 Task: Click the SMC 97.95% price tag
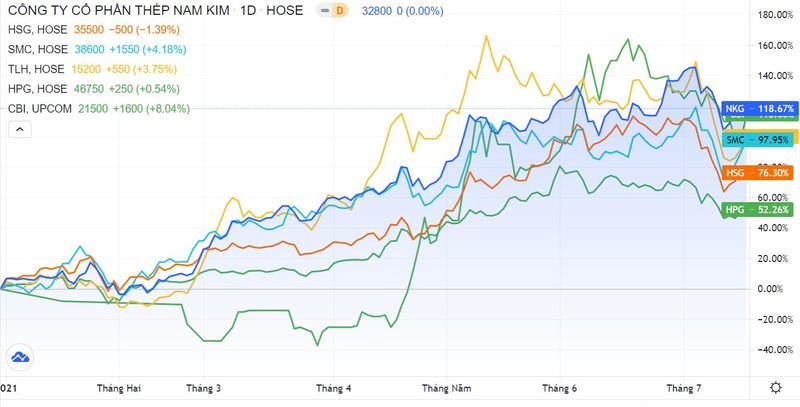pyautogui.click(x=758, y=138)
